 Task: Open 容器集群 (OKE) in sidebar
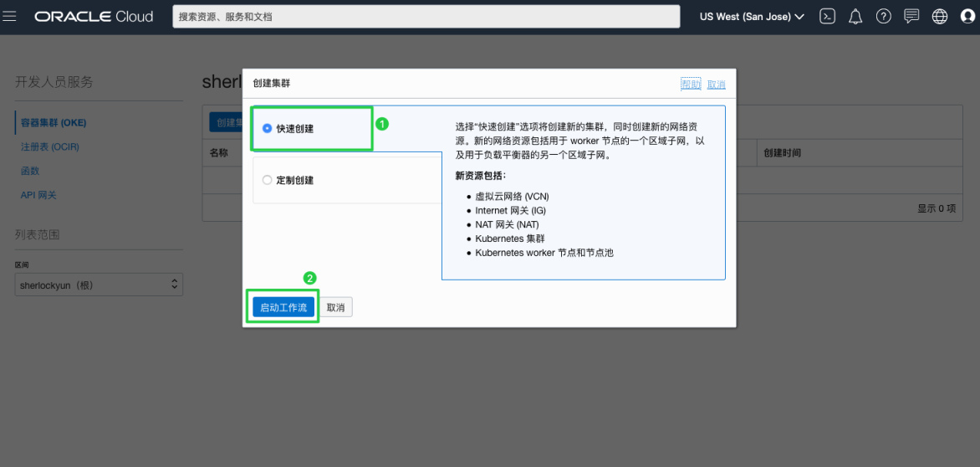[x=54, y=122]
